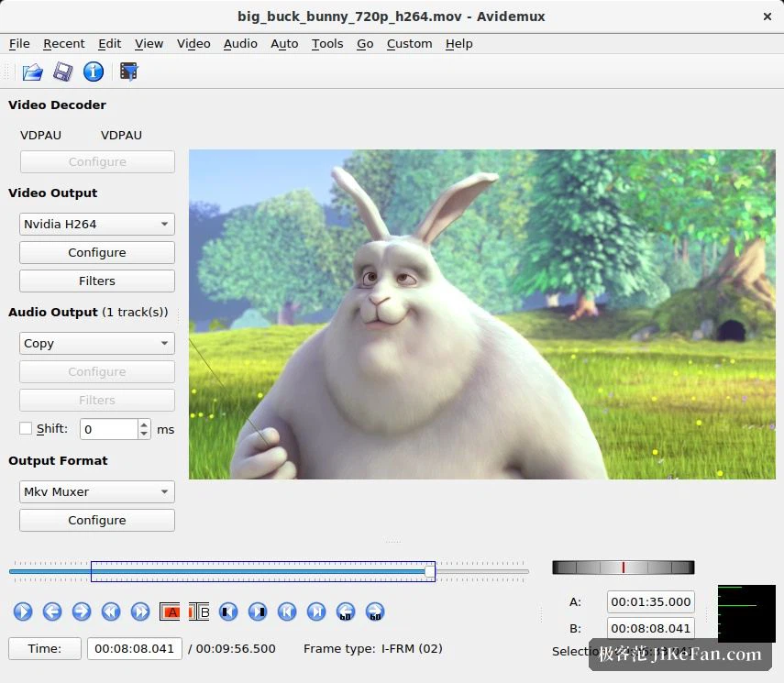Step forward one frame with right arrow
This screenshot has width=784, height=683.
[82, 611]
